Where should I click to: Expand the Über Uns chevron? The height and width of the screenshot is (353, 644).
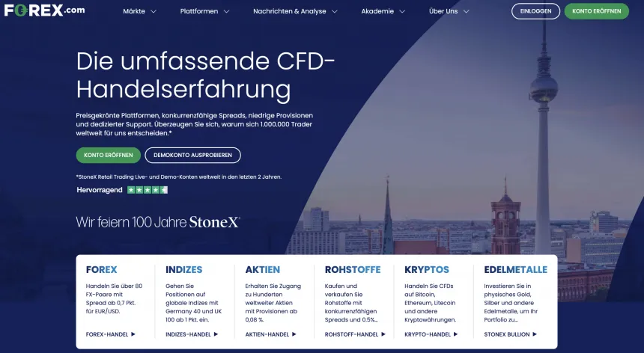click(467, 11)
